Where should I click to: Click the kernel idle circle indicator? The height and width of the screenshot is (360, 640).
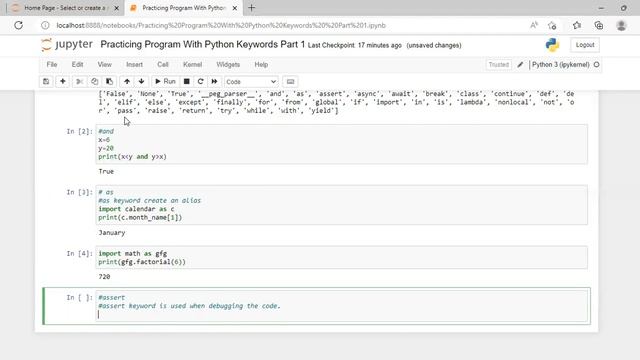(x=596, y=64)
